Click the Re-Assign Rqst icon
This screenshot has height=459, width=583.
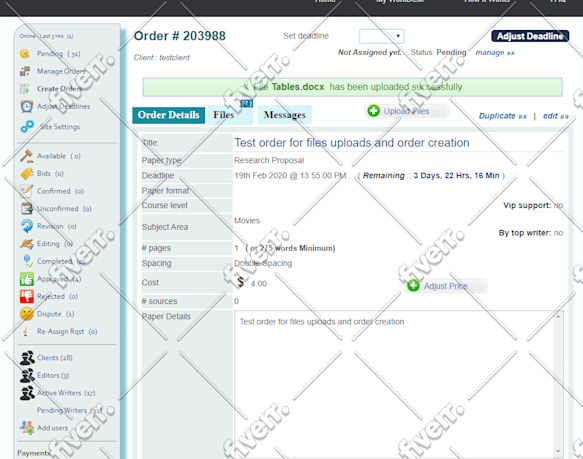[x=25, y=331]
